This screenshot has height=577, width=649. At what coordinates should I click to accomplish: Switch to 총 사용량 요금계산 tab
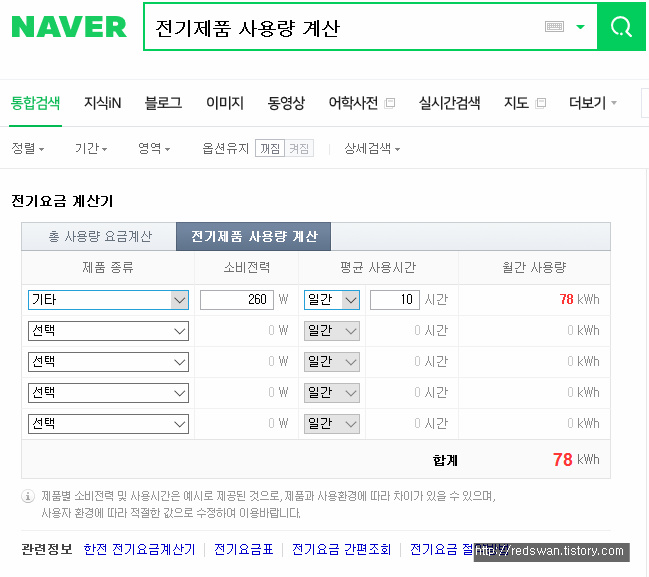click(100, 236)
